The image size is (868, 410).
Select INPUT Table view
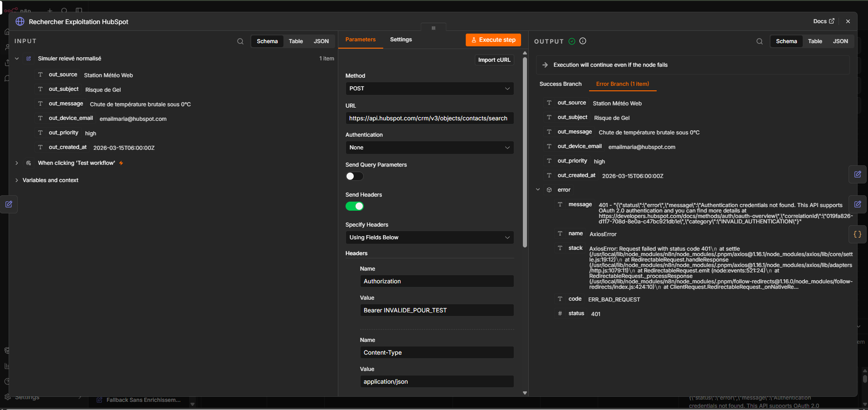coord(296,41)
